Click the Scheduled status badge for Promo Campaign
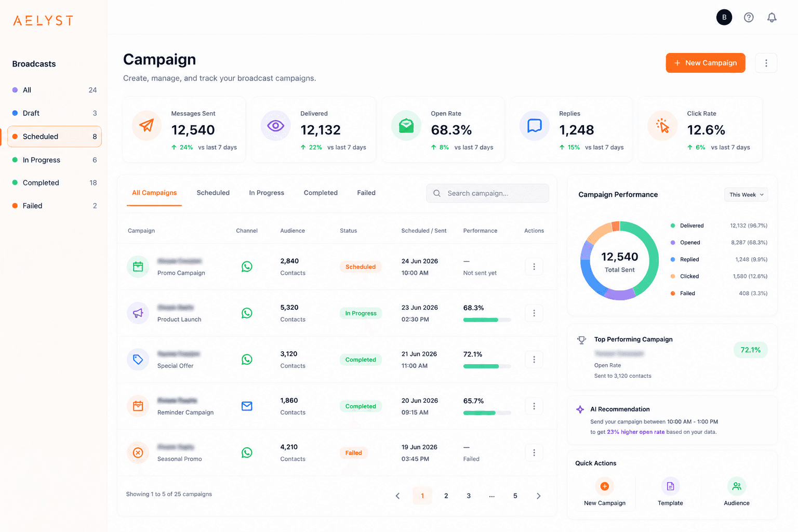Viewport: 798px width, 532px height. point(361,267)
